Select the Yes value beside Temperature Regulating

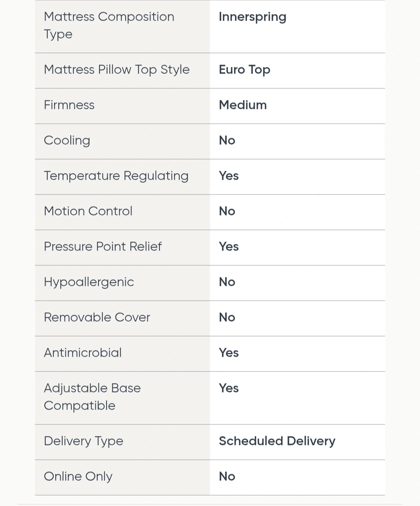click(229, 176)
